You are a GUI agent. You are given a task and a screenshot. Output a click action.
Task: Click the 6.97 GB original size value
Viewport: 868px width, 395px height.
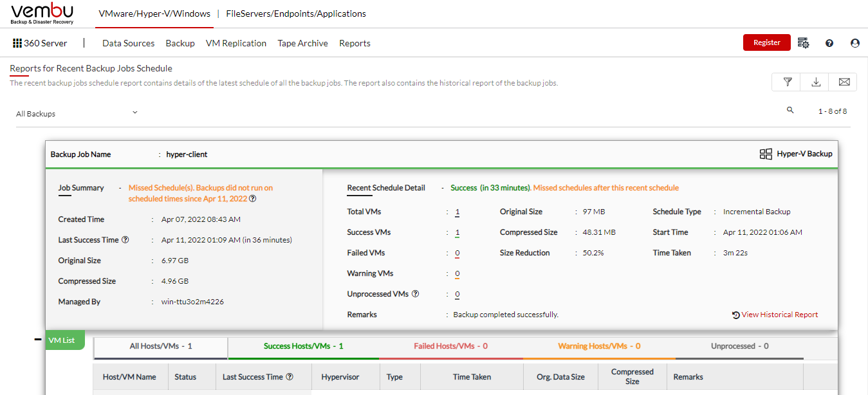175,261
